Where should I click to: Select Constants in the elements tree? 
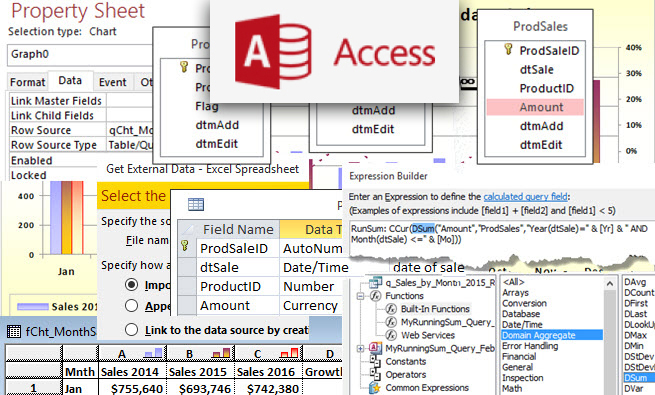pos(406,361)
